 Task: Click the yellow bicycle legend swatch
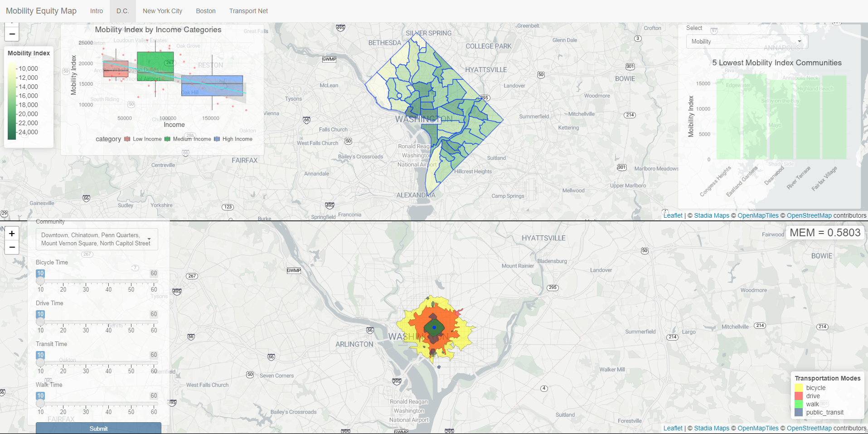click(x=799, y=388)
